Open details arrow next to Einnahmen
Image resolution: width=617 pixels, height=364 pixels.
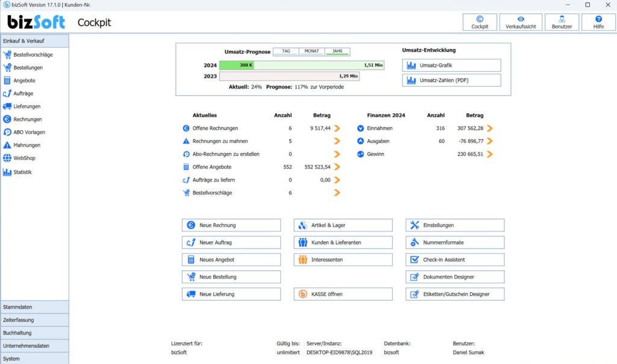click(490, 128)
